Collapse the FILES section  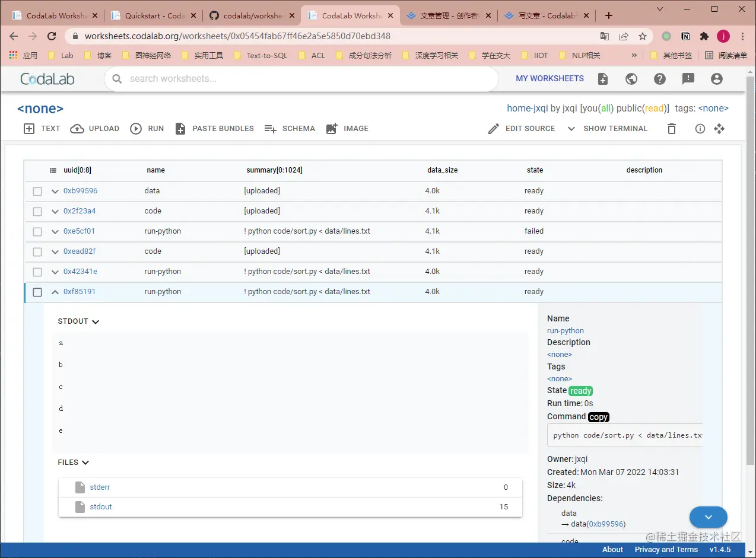[x=74, y=463]
